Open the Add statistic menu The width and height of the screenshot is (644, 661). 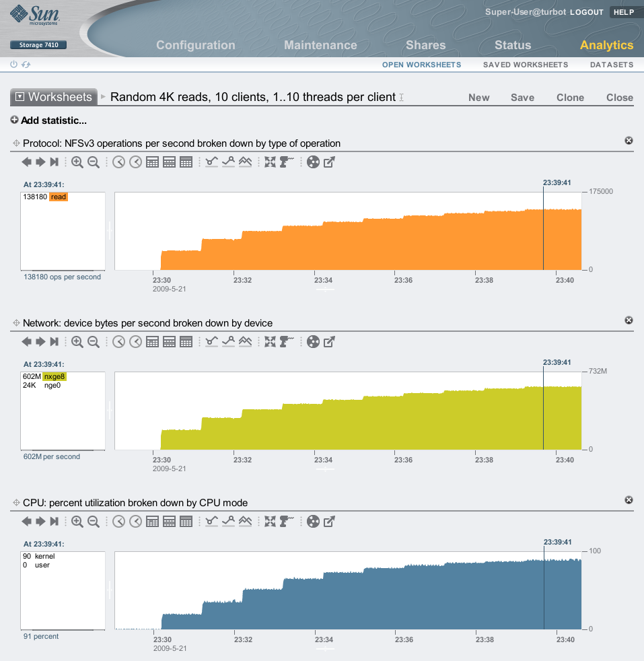[x=48, y=120]
